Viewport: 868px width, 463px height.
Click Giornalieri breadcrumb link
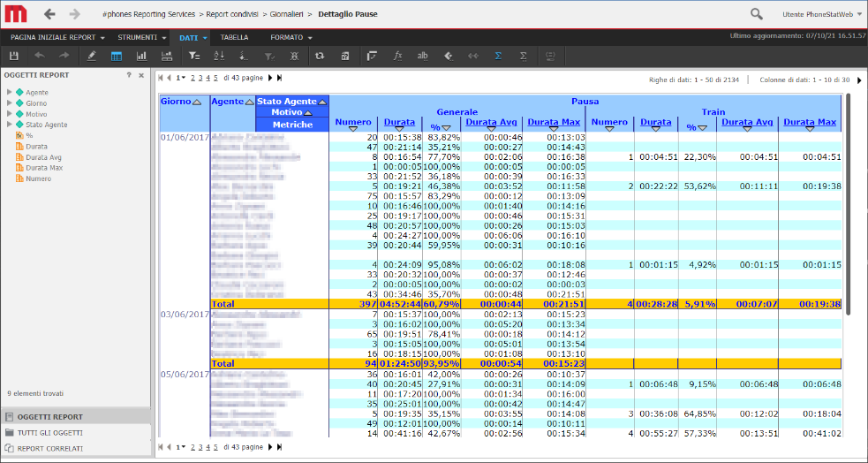click(287, 14)
